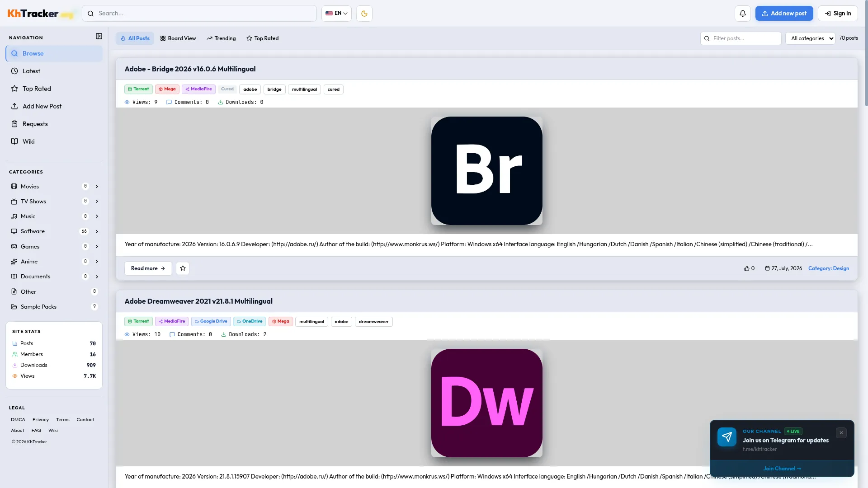Click Read more on the Bridge post

pyautogui.click(x=148, y=268)
